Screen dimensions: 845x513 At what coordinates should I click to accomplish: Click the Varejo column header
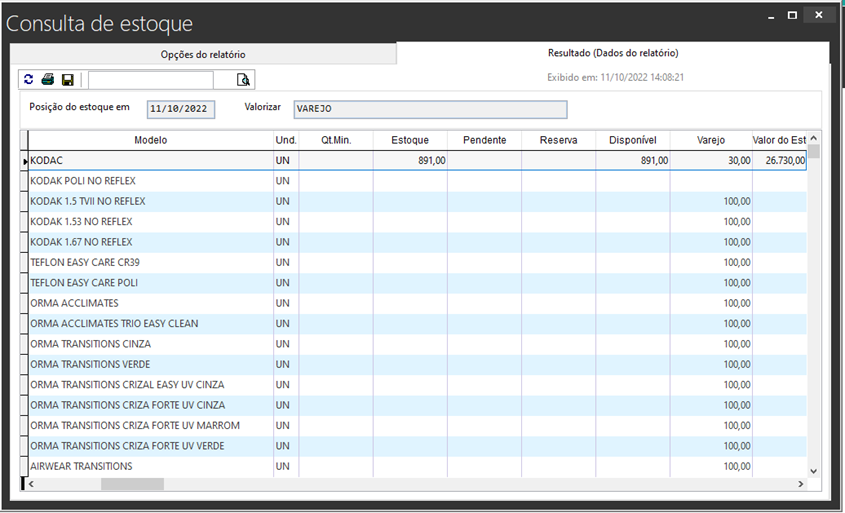coord(712,140)
